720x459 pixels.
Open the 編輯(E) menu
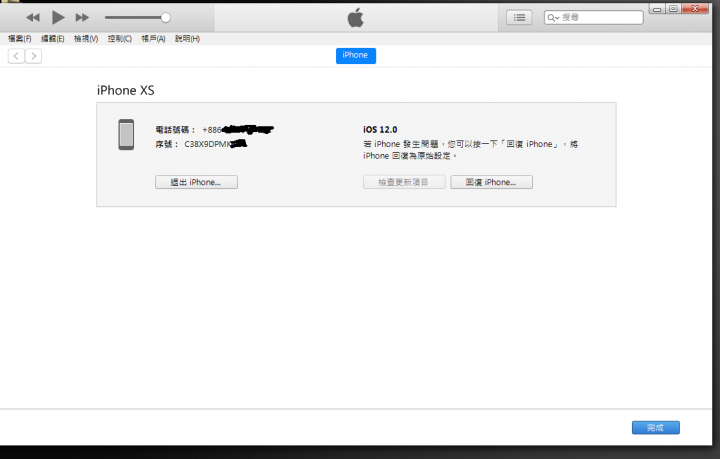[x=53, y=39]
